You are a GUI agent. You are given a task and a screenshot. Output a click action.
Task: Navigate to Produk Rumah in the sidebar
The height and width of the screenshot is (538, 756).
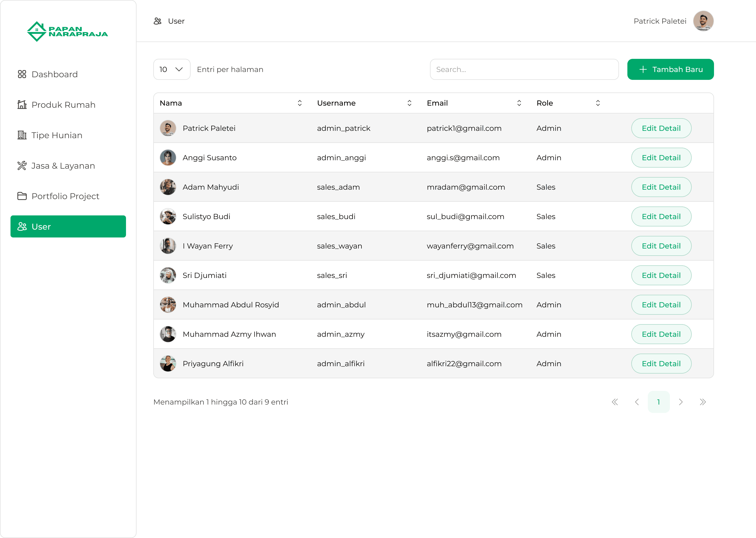coord(63,105)
